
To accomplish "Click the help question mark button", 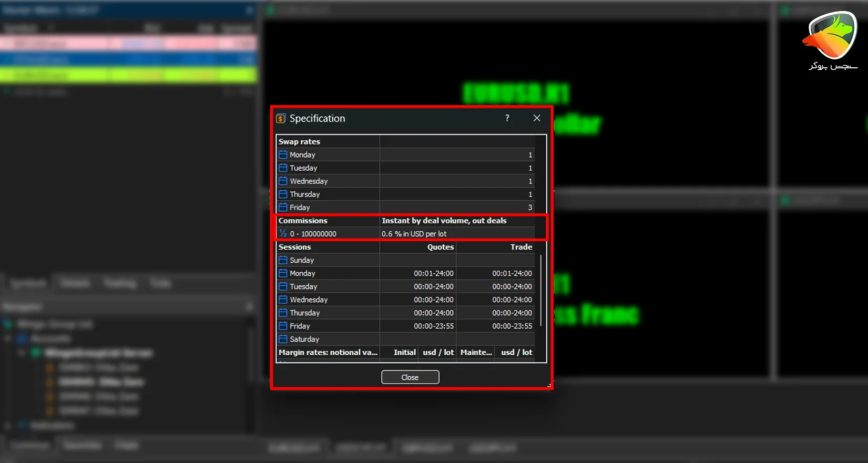I will 507,118.
